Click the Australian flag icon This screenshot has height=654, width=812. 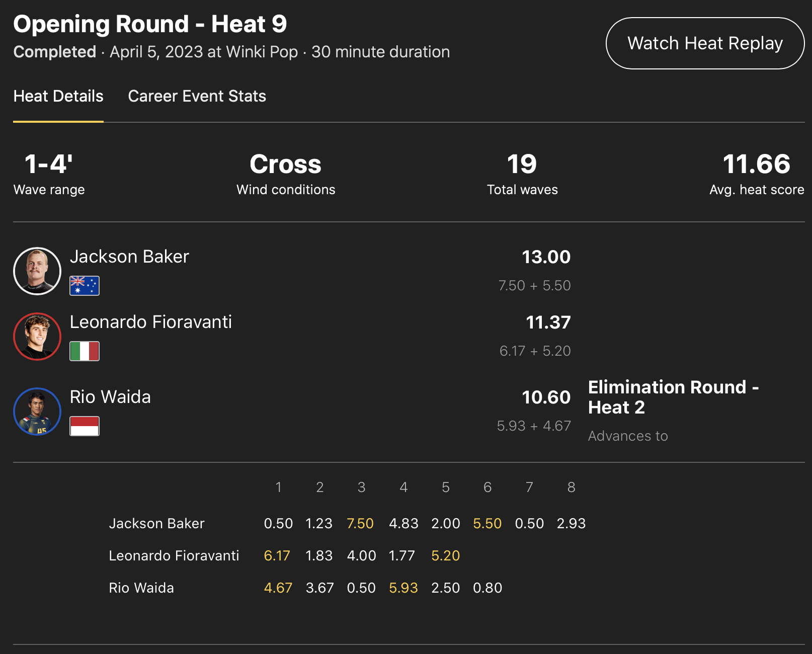(x=85, y=286)
